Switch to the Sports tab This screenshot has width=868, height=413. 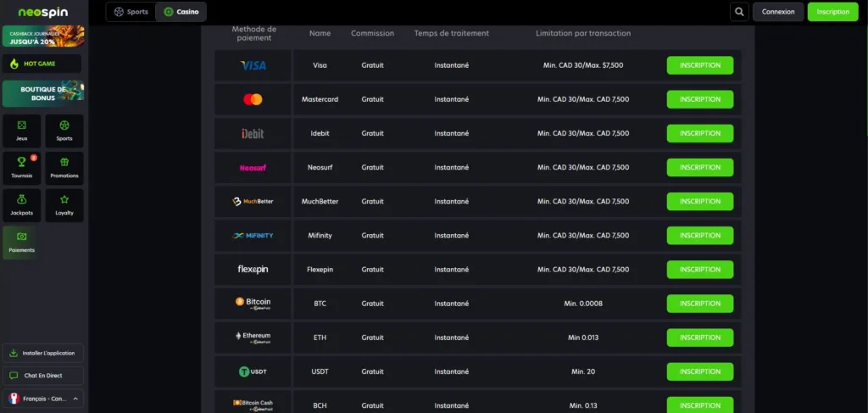[131, 12]
